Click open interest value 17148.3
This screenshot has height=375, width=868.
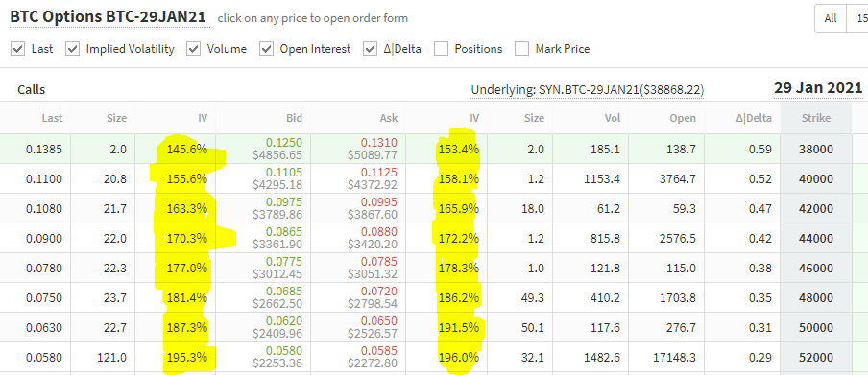(675, 358)
